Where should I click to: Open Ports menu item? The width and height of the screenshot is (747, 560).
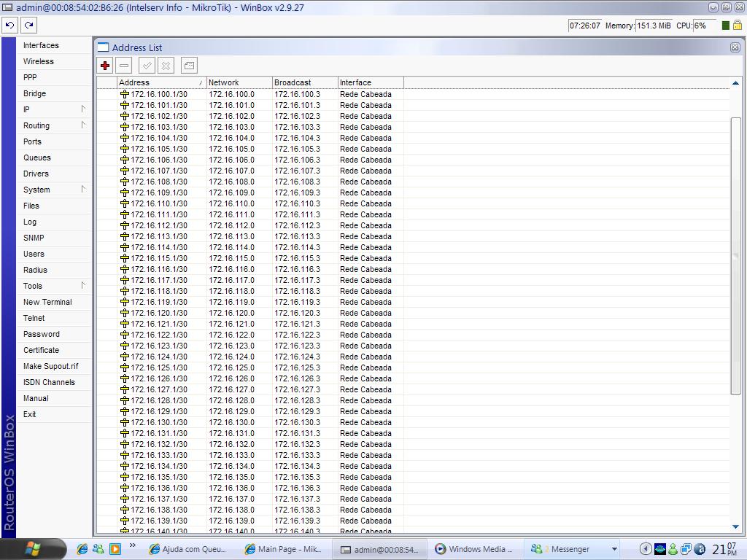[54, 141]
